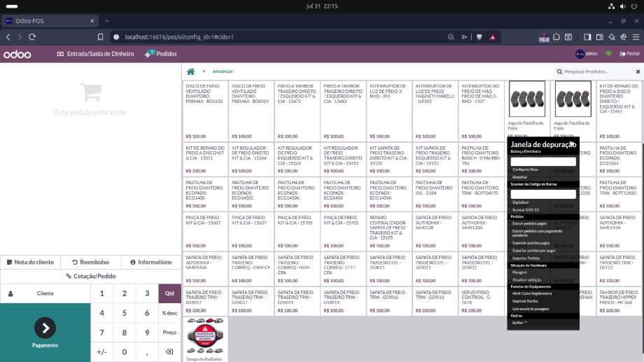This screenshot has width=644, height=362.
Task: Toggle browser sidebar panel icon
Action: click(x=587, y=37)
